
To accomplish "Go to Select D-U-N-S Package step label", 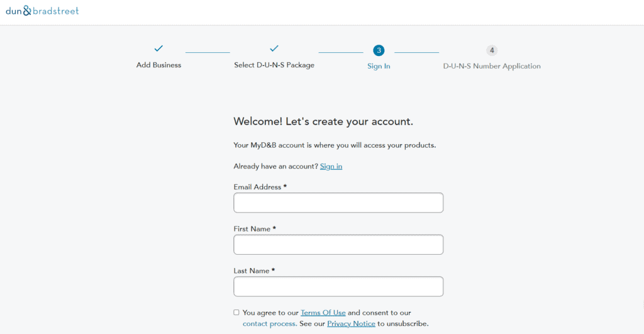I will [x=274, y=65].
